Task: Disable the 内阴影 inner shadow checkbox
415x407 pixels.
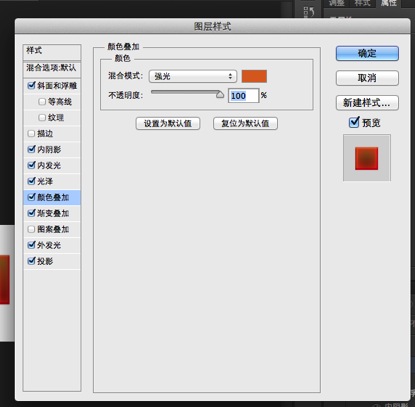Action: 31,149
